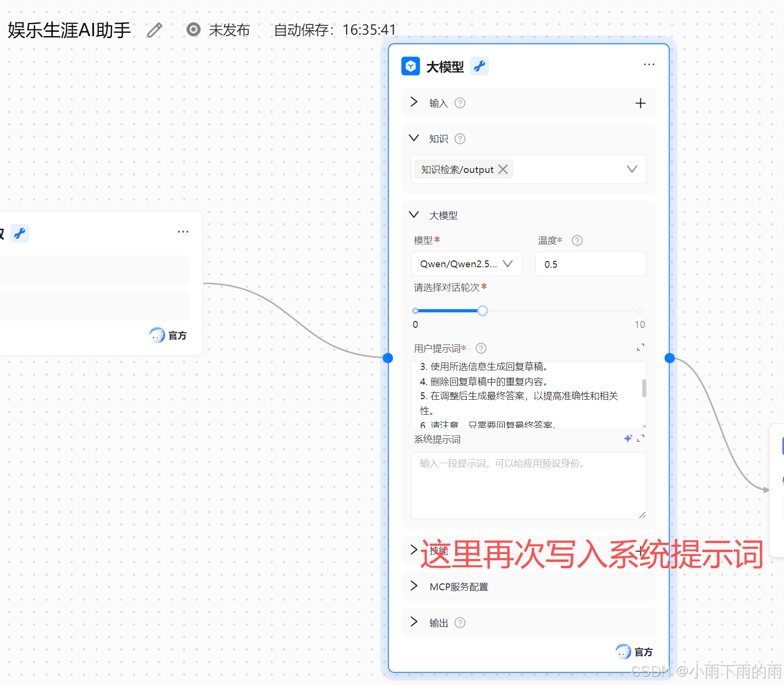This screenshot has height=685, width=784.
Task: Click the pencil icon to rename 娱乐生涯AI助手
Action: coord(154,30)
